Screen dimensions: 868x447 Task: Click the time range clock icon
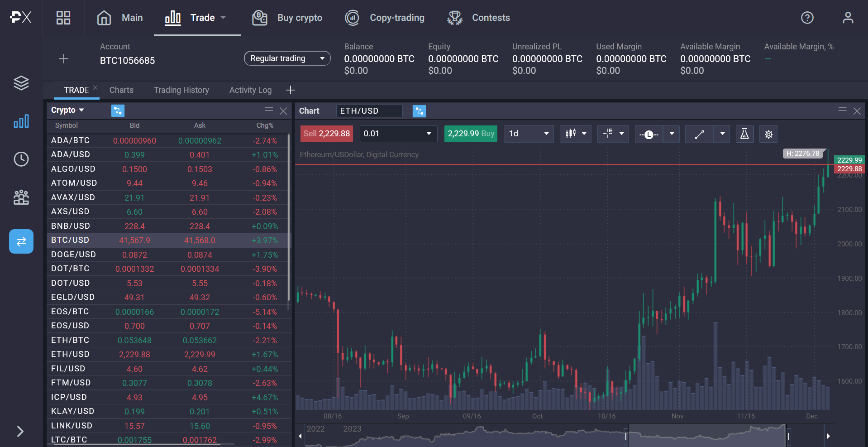coord(649,134)
